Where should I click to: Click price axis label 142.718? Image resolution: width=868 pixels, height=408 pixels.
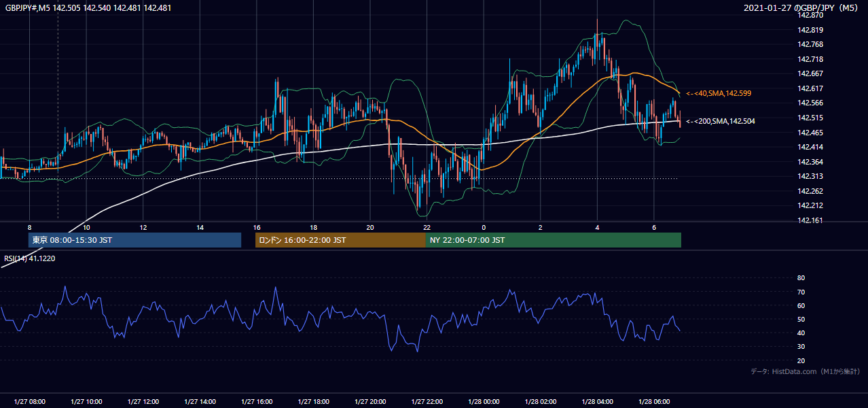pyautogui.click(x=810, y=59)
